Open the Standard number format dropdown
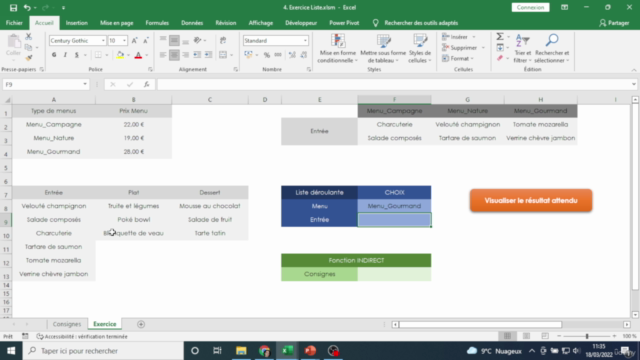Screen dimensions: 640x360 [305, 40]
